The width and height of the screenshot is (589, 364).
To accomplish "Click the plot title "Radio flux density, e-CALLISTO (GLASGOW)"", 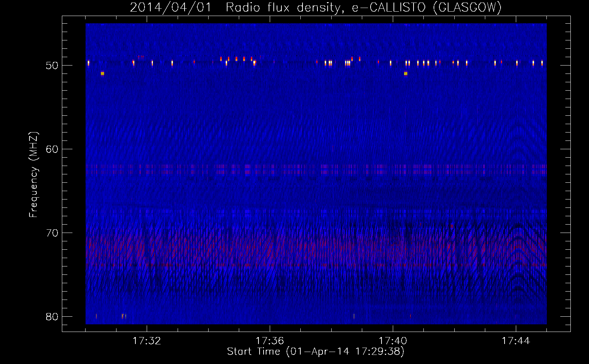I will pyautogui.click(x=364, y=7).
